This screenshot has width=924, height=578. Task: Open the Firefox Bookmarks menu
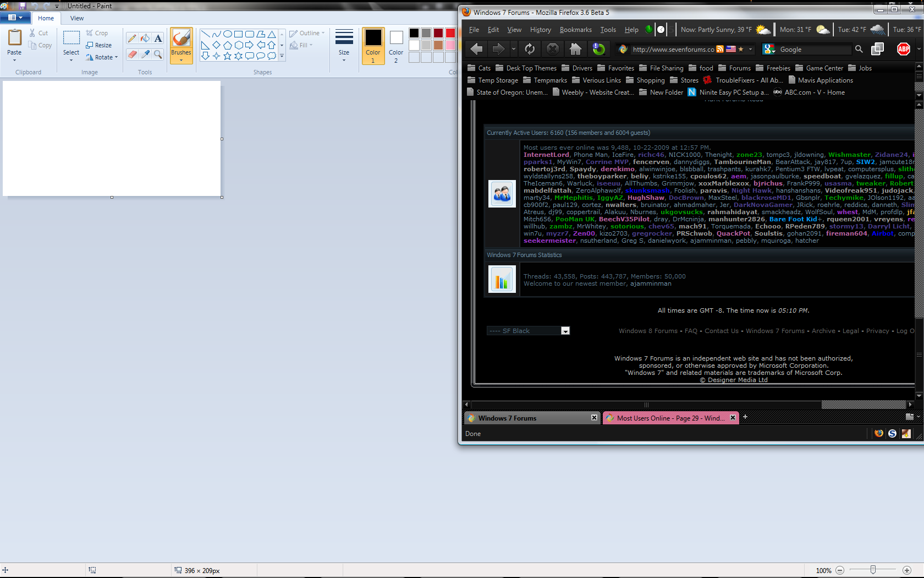tap(576, 30)
